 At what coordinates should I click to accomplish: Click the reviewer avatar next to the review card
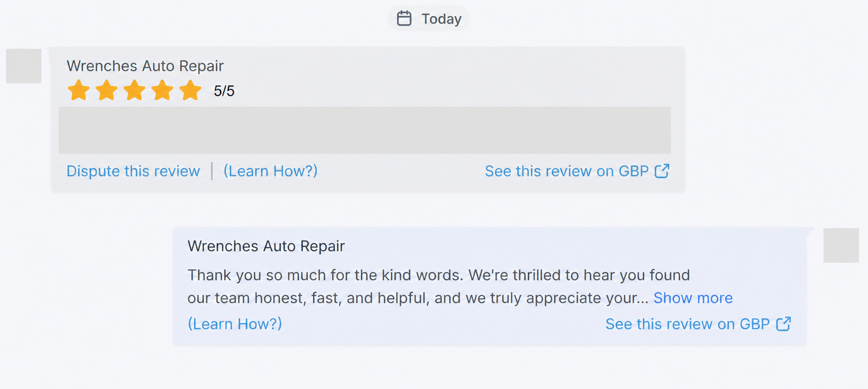pyautogui.click(x=24, y=66)
